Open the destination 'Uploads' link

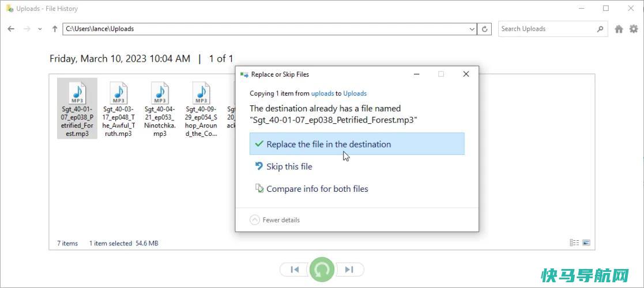[355, 93]
